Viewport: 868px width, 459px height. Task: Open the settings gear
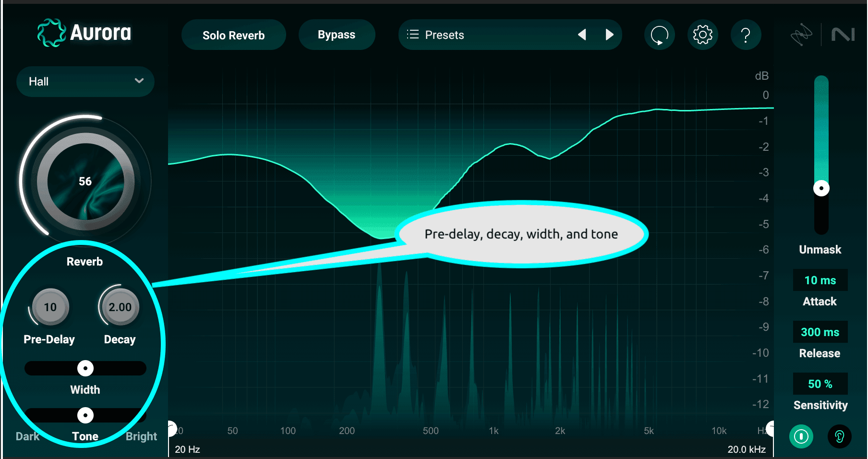(x=703, y=35)
